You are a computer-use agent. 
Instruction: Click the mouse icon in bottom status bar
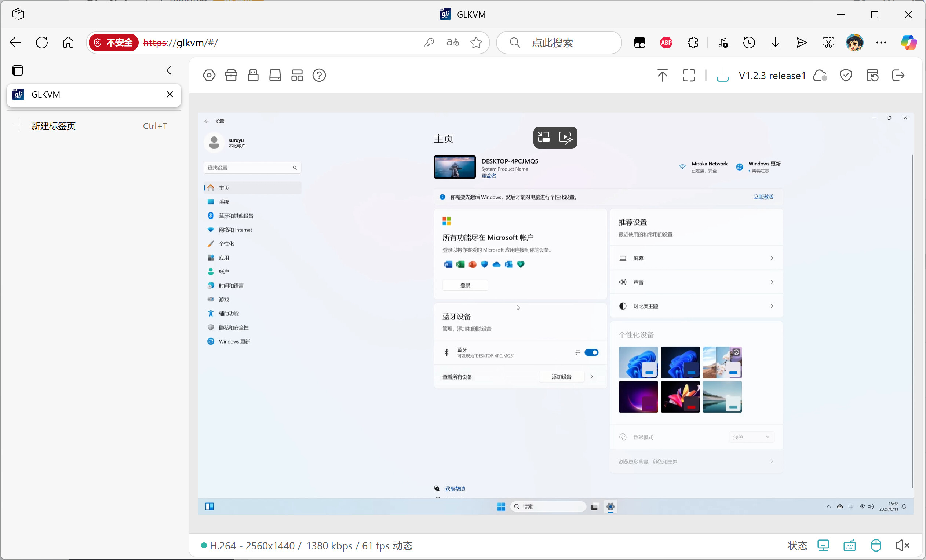pos(876,545)
